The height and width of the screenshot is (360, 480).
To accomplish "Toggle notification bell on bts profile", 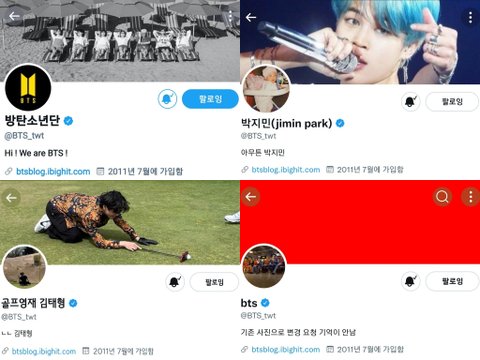I will tap(411, 281).
